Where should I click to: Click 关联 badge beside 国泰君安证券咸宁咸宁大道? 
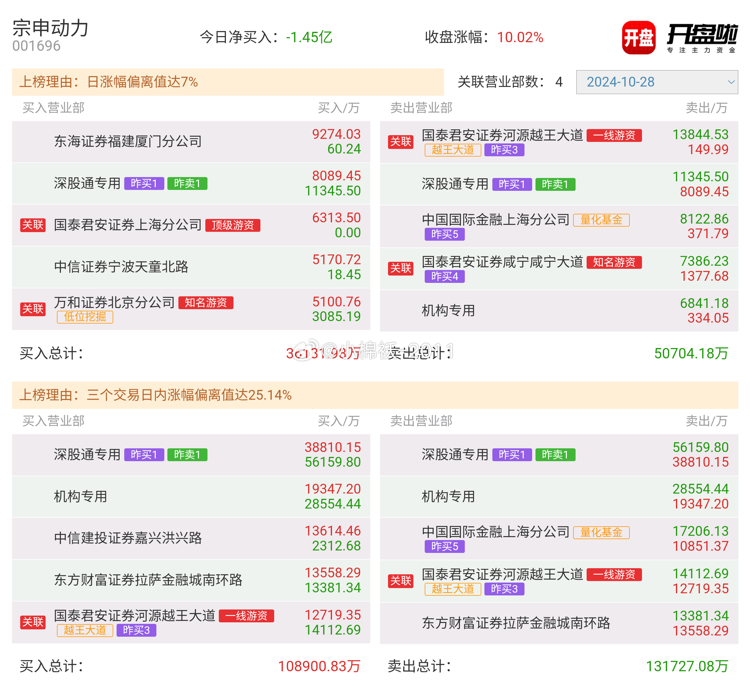[401, 269]
